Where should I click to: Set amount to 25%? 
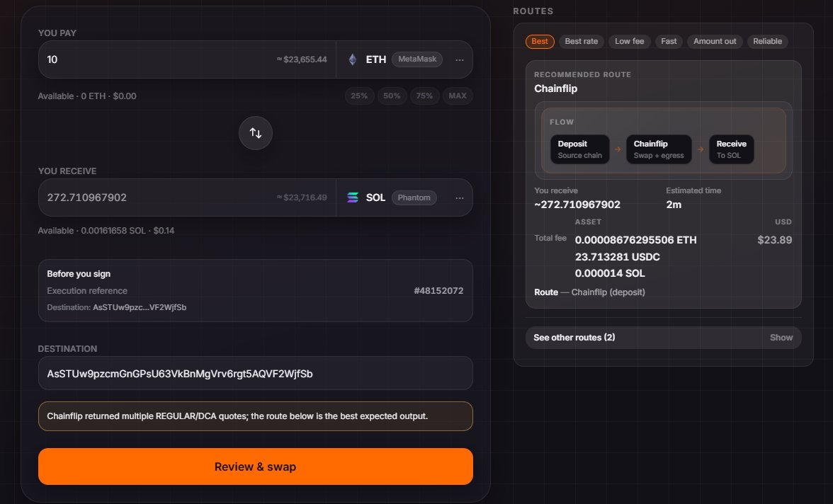359,96
